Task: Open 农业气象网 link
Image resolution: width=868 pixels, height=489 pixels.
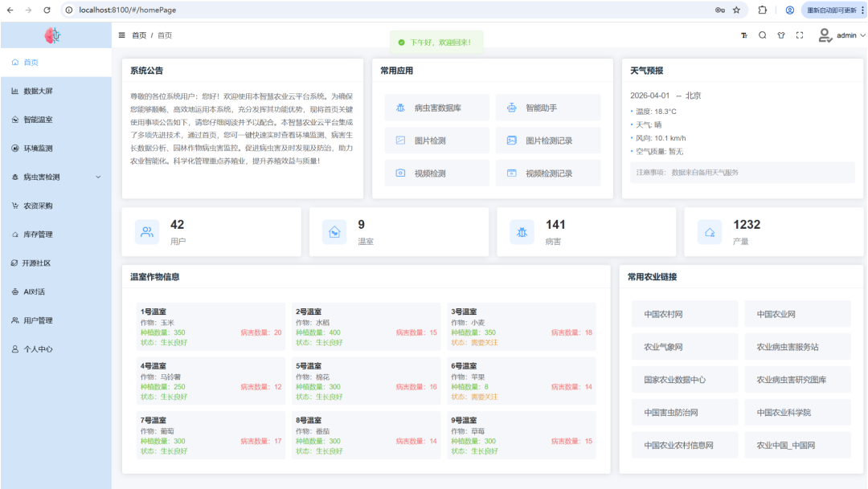Action: click(685, 347)
